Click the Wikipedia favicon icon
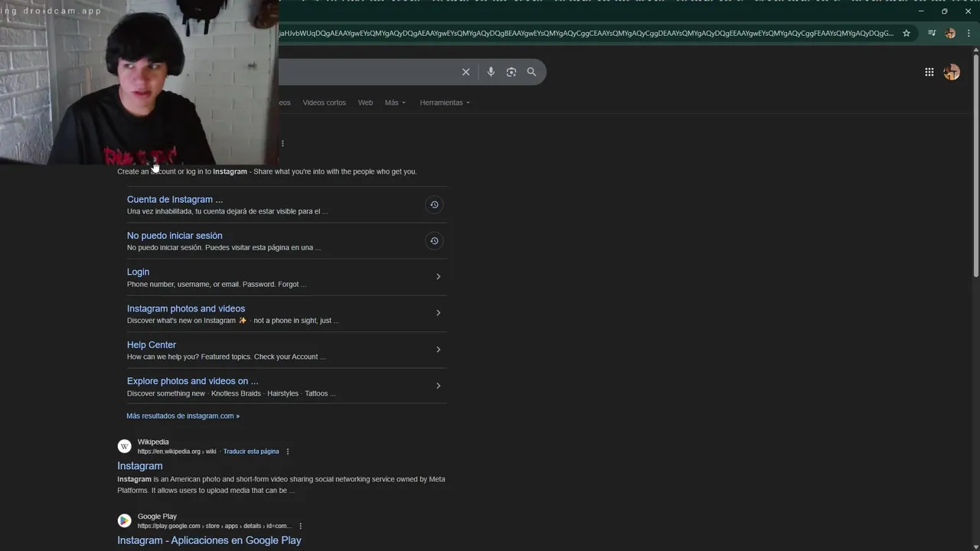The width and height of the screenshot is (980, 551). coord(124,446)
